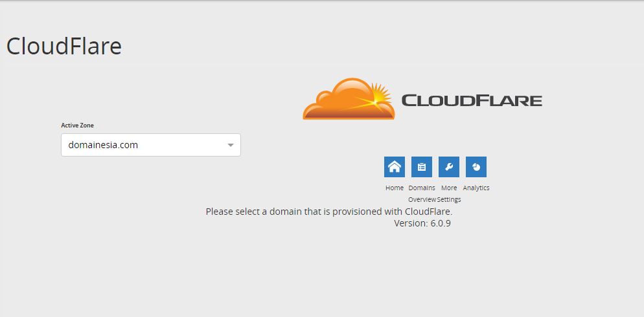Click the large CloudFlare page heading

(63, 47)
